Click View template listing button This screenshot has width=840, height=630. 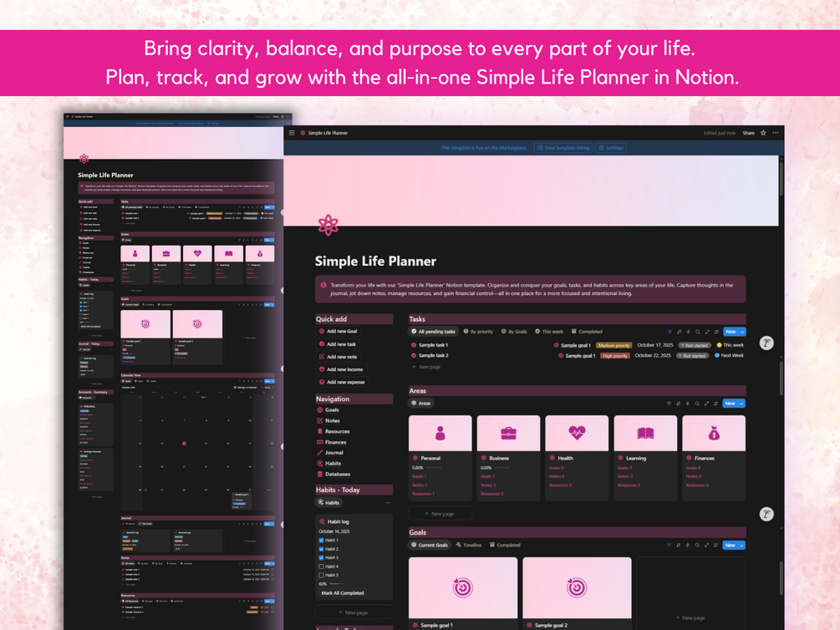(563, 148)
